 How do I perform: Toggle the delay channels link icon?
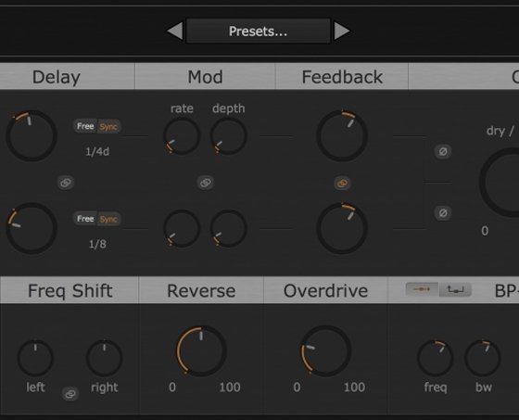(66, 183)
